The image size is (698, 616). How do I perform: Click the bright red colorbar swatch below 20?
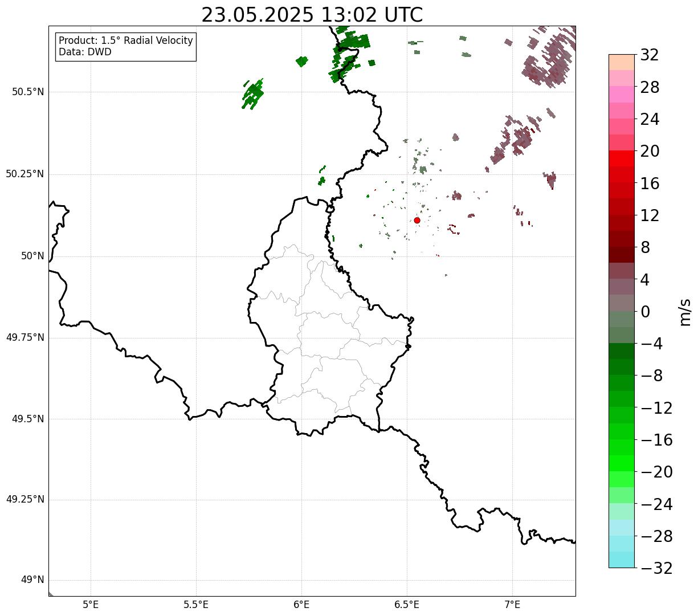pos(622,158)
